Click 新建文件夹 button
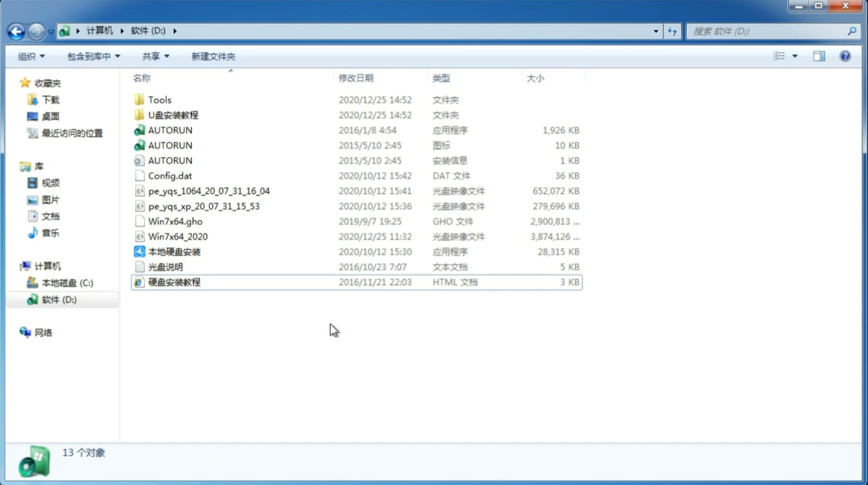The width and height of the screenshot is (868, 485). coord(213,56)
